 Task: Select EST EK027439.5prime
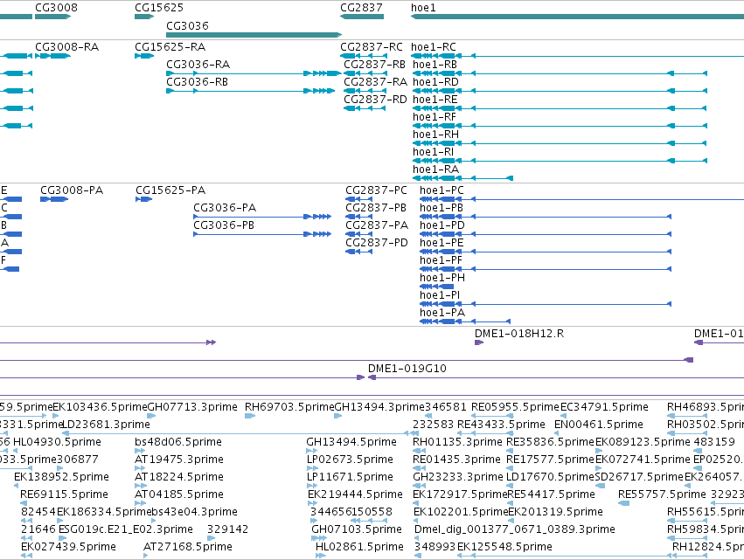(68, 547)
